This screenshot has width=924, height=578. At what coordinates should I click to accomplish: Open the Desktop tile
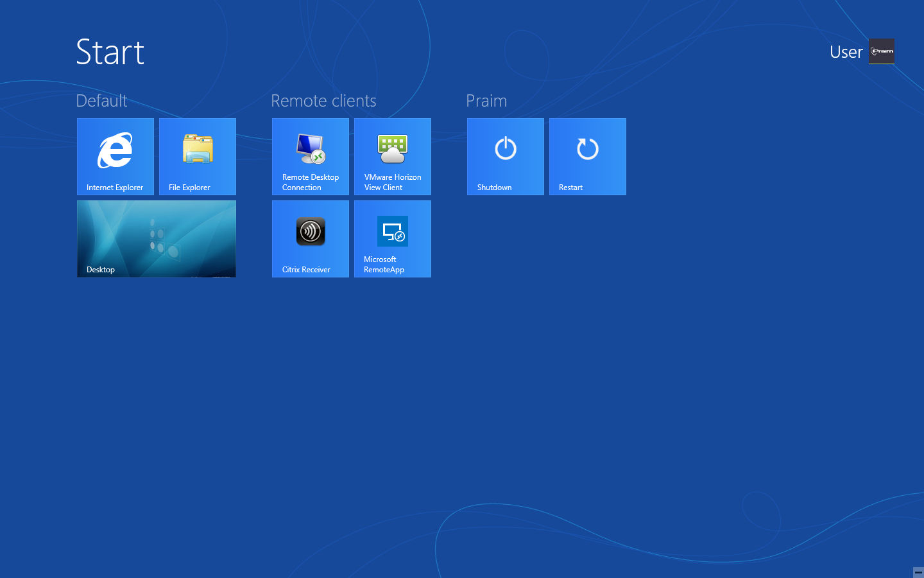(157, 239)
